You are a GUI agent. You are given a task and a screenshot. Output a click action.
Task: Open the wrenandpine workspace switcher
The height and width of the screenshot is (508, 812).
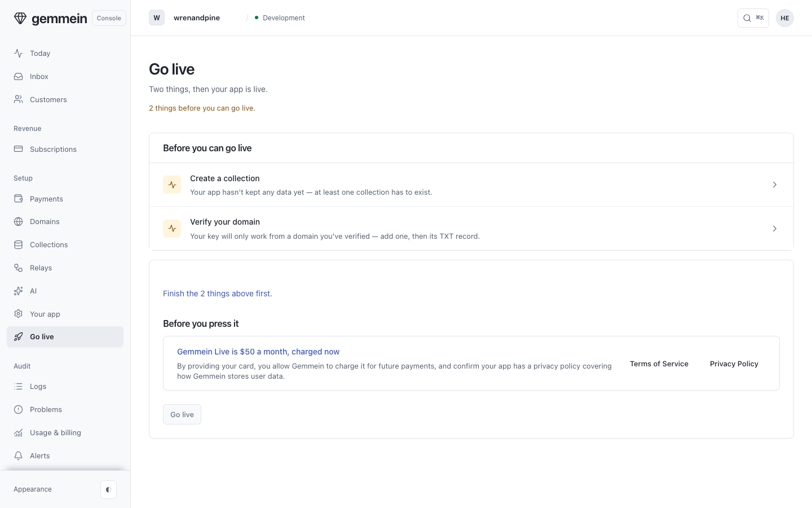[x=197, y=18]
